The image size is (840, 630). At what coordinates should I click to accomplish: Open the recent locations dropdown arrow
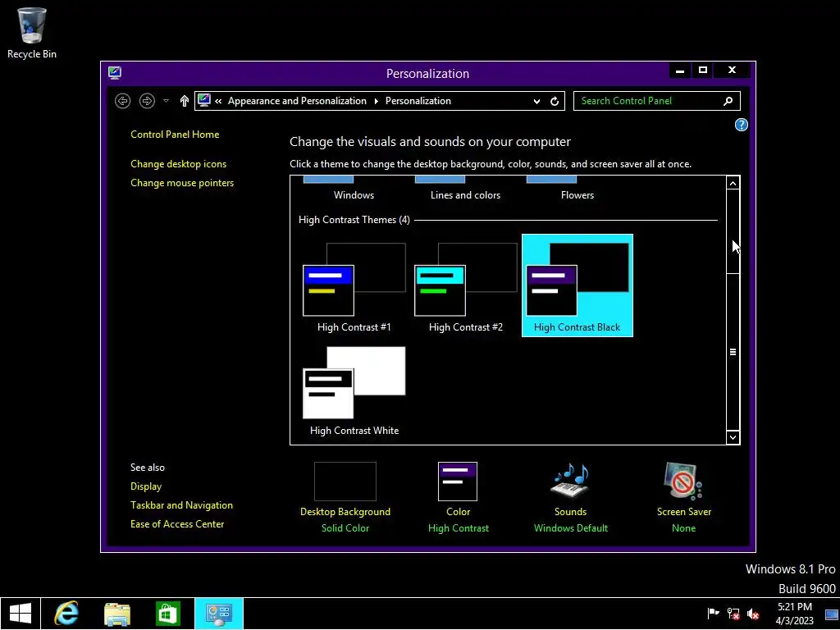click(166, 101)
